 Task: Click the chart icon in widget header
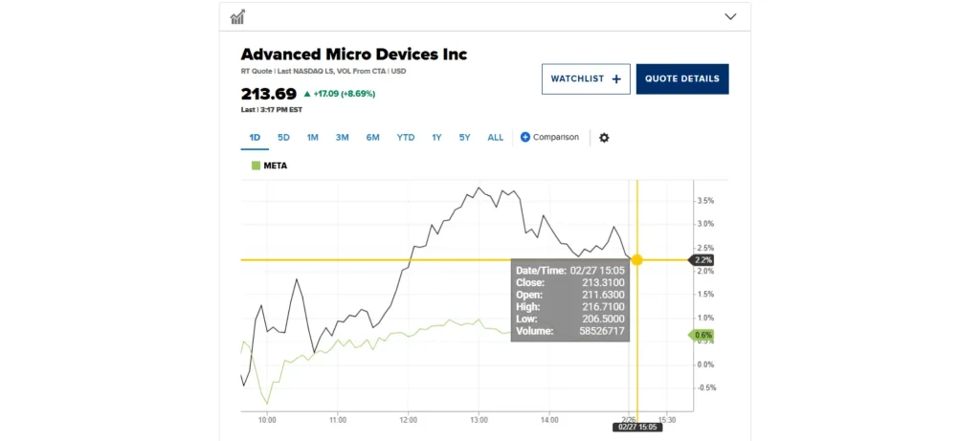[x=238, y=16]
